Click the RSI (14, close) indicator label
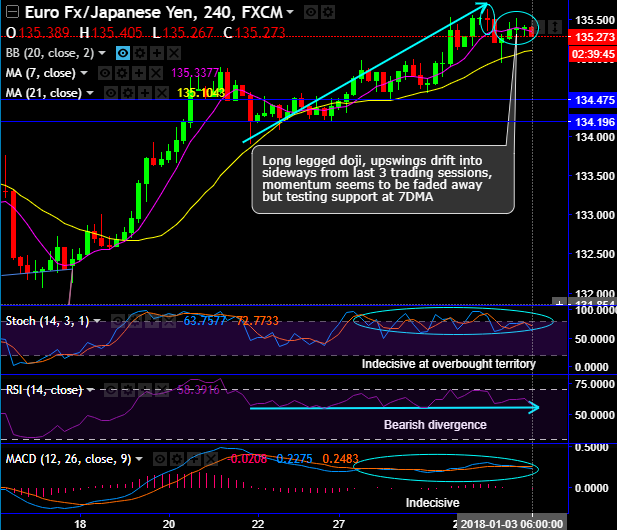The width and height of the screenshot is (617, 530). (x=44, y=390)
